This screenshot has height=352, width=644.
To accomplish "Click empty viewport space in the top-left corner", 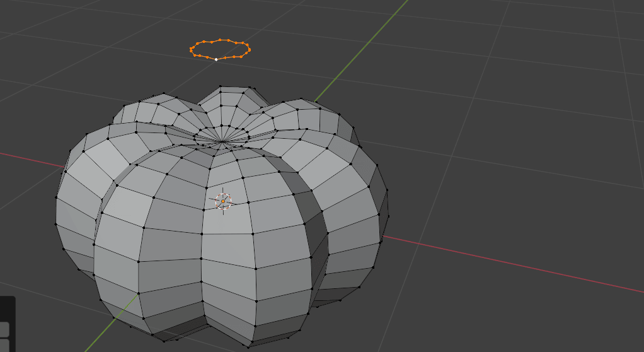I will 38,25.
